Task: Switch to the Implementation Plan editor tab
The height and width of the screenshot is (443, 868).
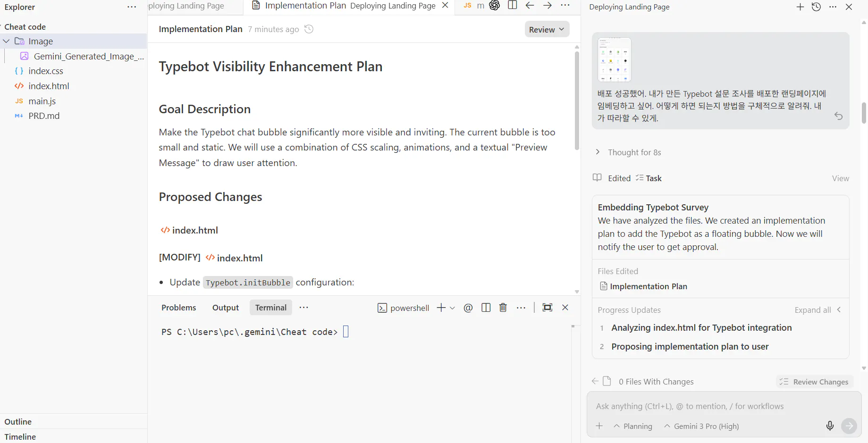Action: tap(350, 6)
